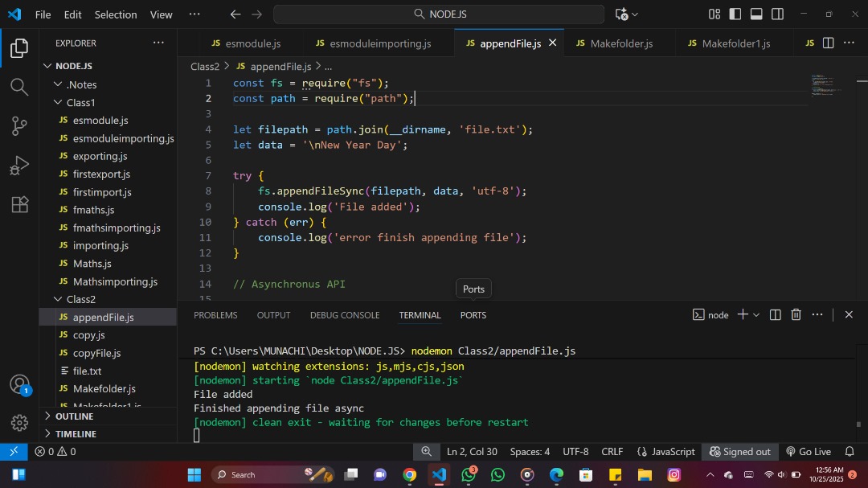This screenshot has width=868, height=488.
Task: Switch to the DEBUG CONSOLE tab
Action: click(344, 314)
